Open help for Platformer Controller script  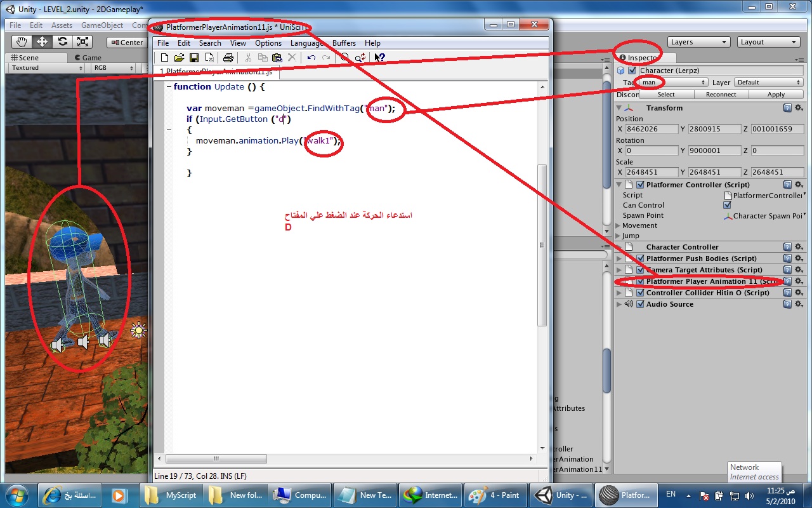click(787, 185)
